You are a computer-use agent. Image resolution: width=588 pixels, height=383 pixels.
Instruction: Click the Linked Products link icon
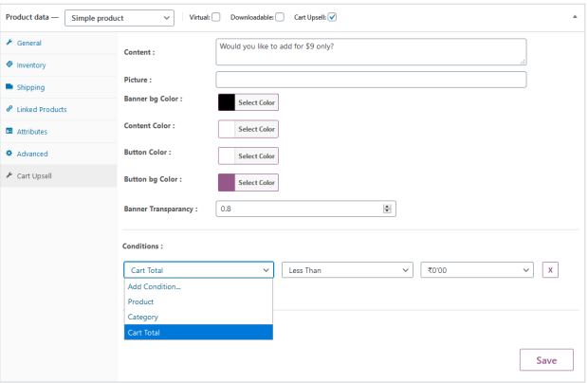(x=9, y=109)
